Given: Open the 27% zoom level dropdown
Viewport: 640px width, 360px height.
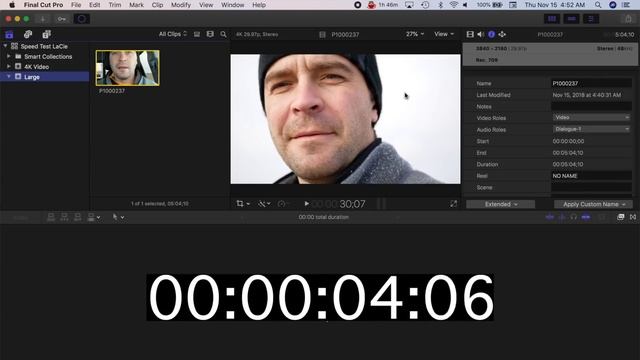Looking at the screenshot, I should [x=415, y=34].
